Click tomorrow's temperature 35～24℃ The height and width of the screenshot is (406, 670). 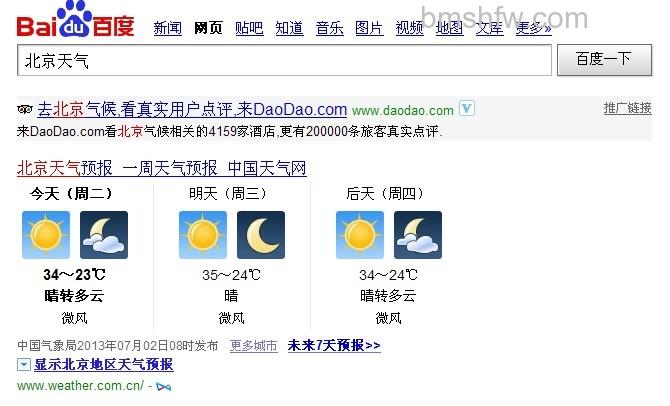[x=231, y=275]
